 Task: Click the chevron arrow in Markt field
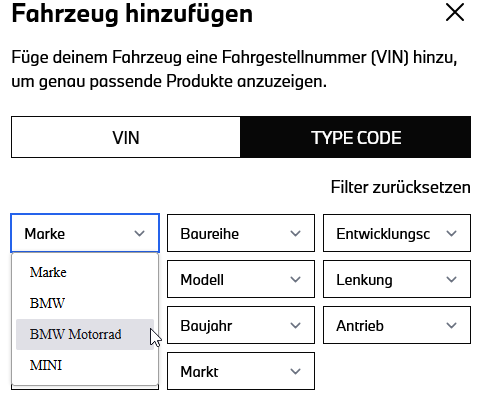295,371
